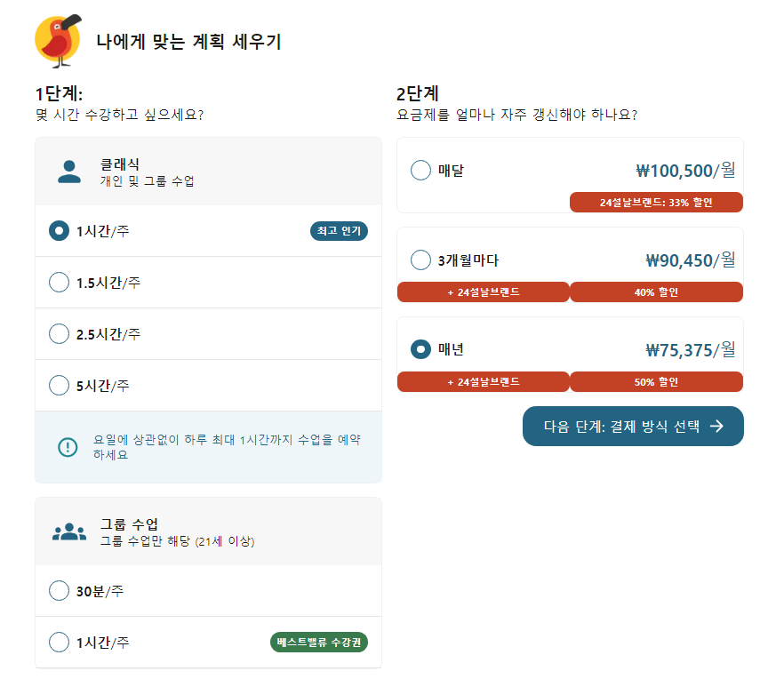
Task: Select the 1시간/주 group lesson option
Action: tap(59, 641)
